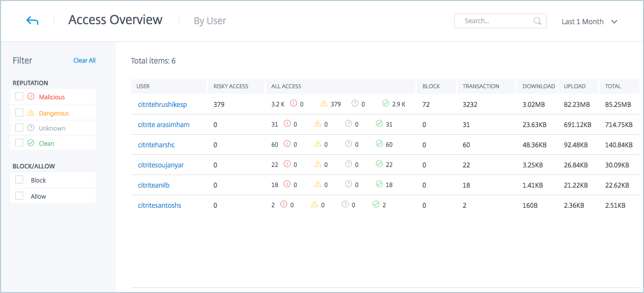Check the Block filter checkbox
644x293 pixels.
(19, 180)
